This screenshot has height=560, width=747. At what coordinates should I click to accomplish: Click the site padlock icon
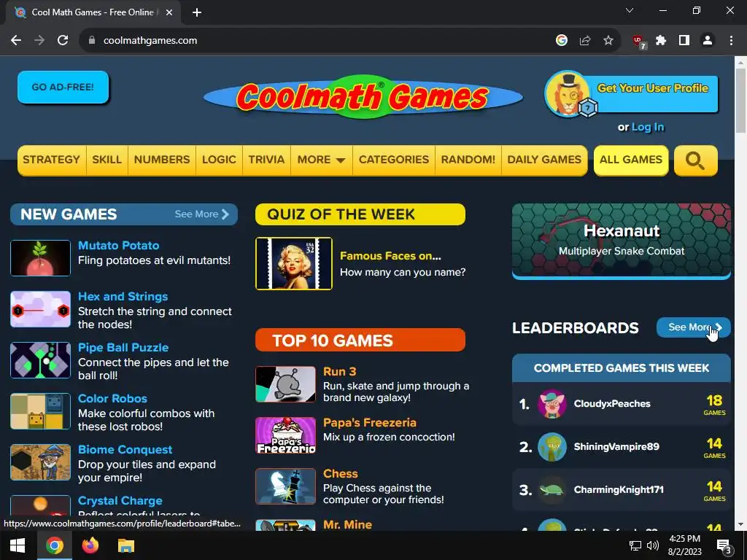pyautogui.click(x=92, y=41)
